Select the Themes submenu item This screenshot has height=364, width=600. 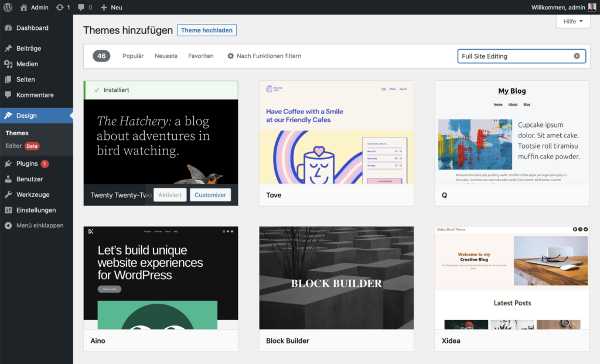click(17, 133)
